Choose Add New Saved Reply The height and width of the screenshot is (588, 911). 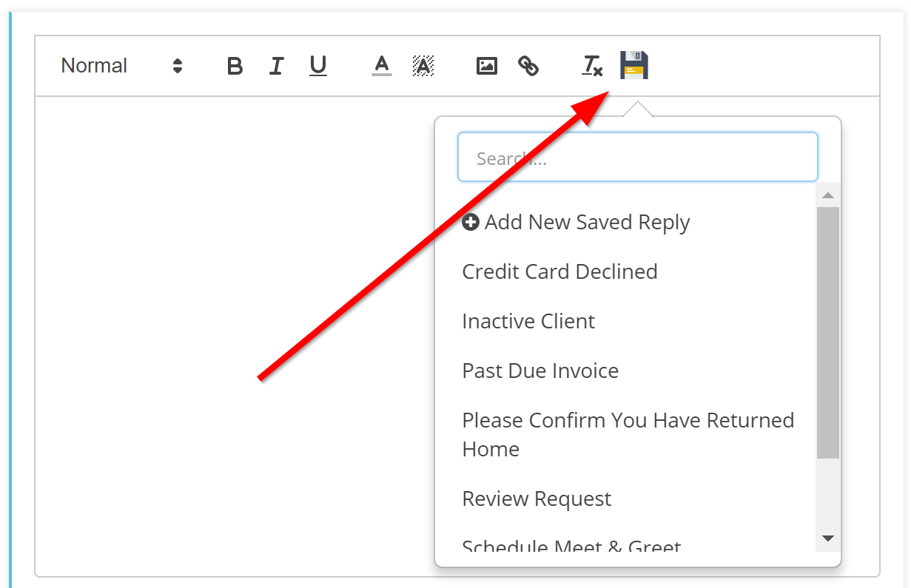[x=576, y=222]
